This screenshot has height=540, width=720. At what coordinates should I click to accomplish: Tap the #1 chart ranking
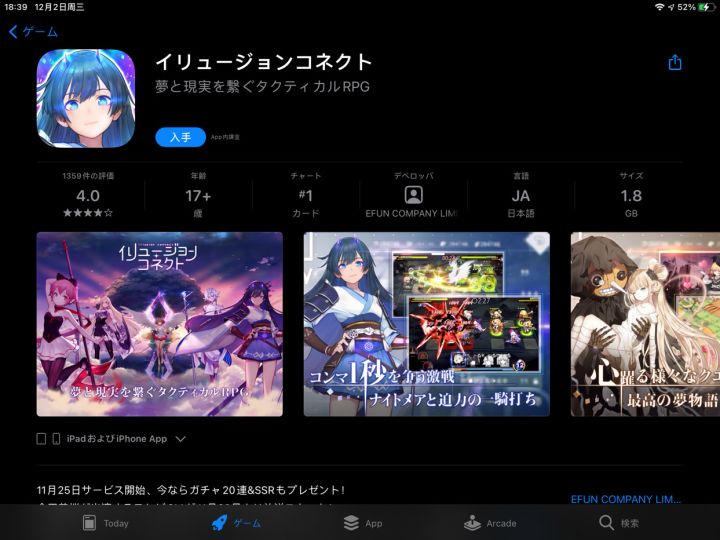306,196
